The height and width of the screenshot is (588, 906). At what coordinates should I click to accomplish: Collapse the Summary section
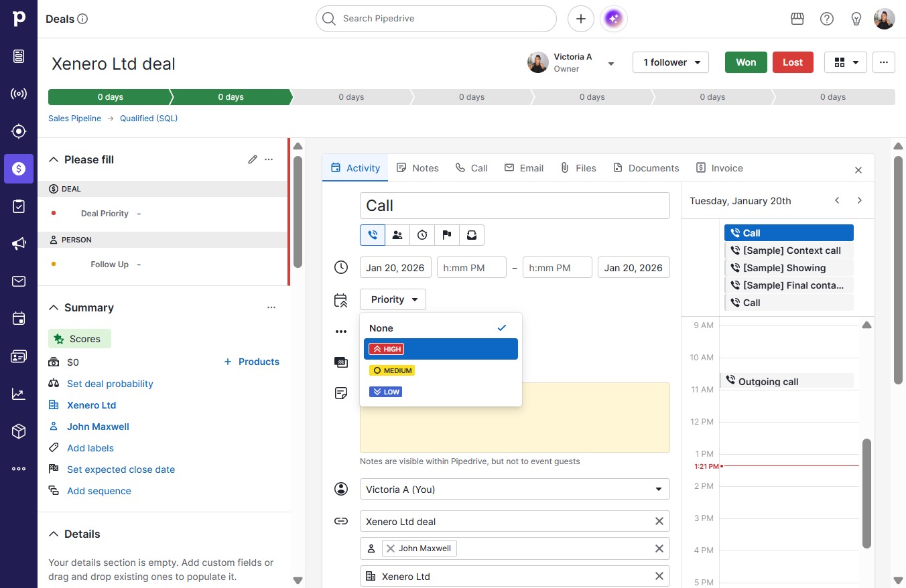click(x=54, y=307)
